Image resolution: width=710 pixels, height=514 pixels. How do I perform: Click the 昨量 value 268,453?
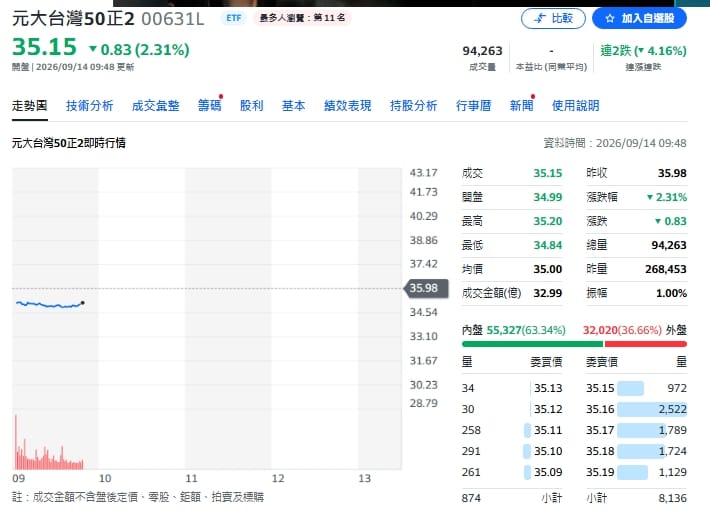point(666,269)
